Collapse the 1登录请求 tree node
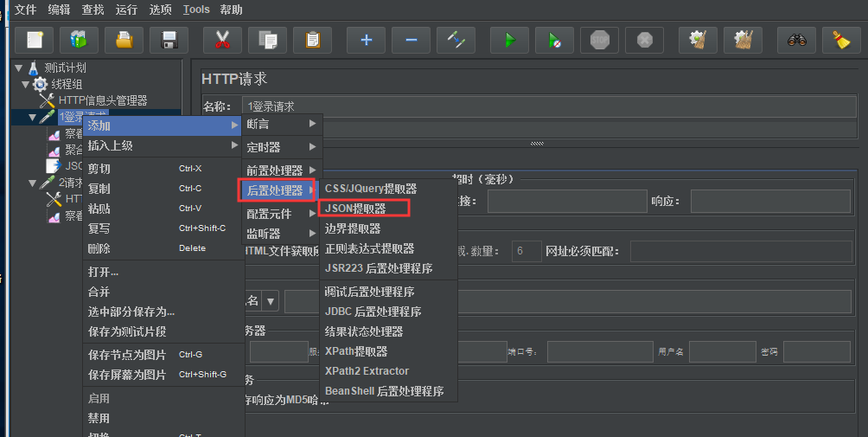The width and height of the screenshot is (868, 437). pyautogui.click(x=32, y=118)
